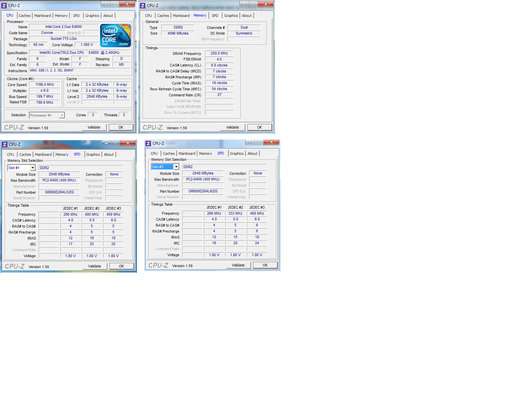532x402 pixels.
Task: Click the DRAM Frequency value "250.0 MHz"
Action: (219, 53)
